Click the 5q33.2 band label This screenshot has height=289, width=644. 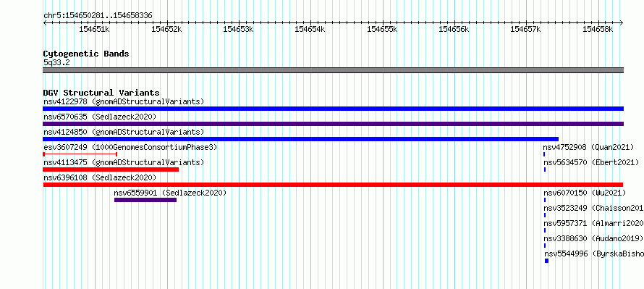pos(56,62)
